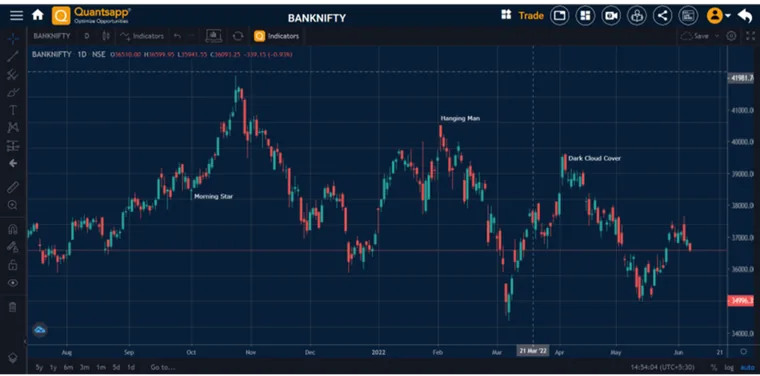760x376 pixels.
Task: Open the Trade option
Action: tap(531, 16)
